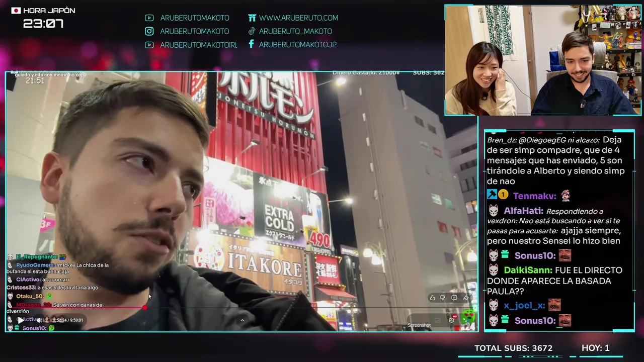
Task: Click ARUBERUTO_MAKOTO TikTok handle
Action: 295,31
